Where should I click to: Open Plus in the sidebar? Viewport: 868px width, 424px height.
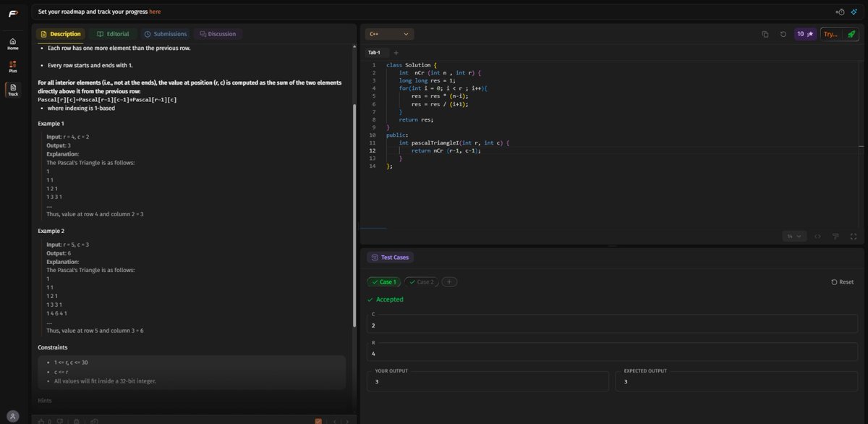13,67
